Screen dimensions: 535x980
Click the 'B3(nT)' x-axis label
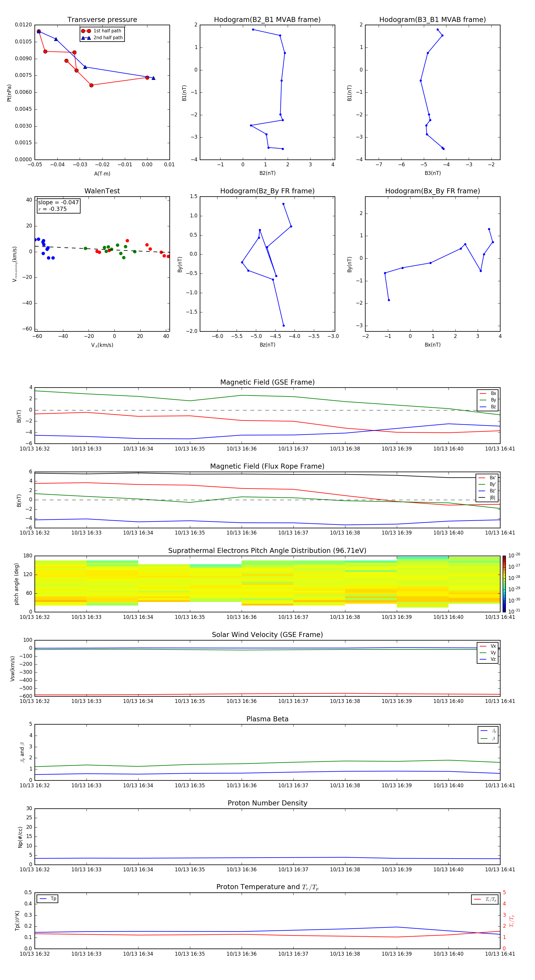432,173
